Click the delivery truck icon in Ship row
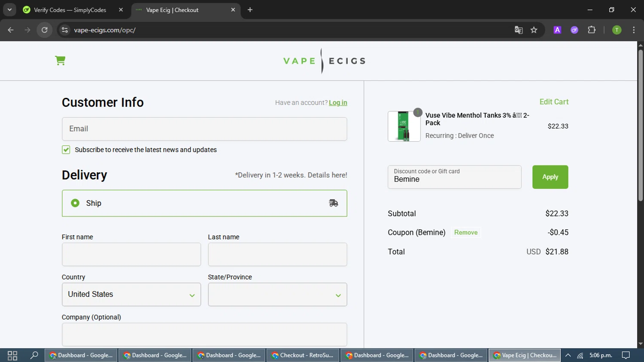The width and height of the screenshot is (644, 362). pos(334,203)
